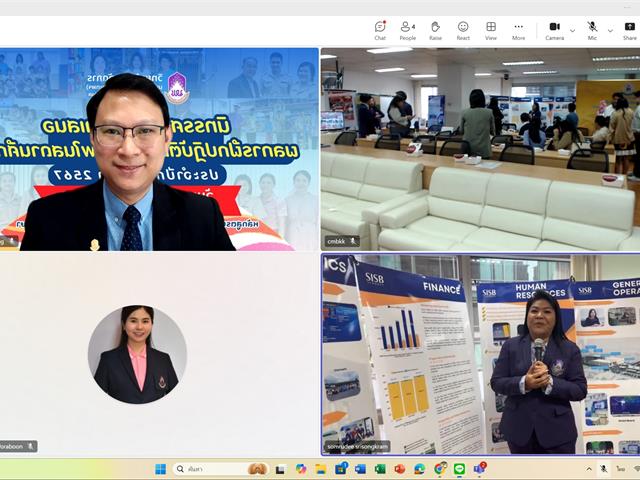Change the meeting View layout

pos(491,31)
